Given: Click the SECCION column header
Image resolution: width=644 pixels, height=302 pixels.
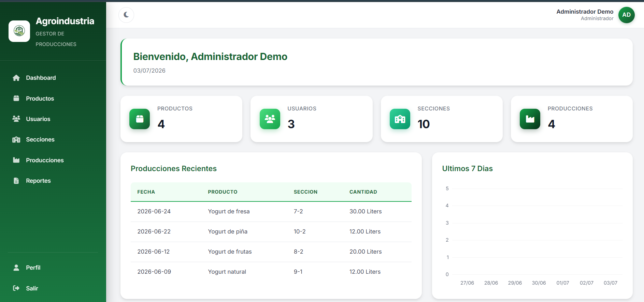Looking at the screenshot, I should coord(305,192).
